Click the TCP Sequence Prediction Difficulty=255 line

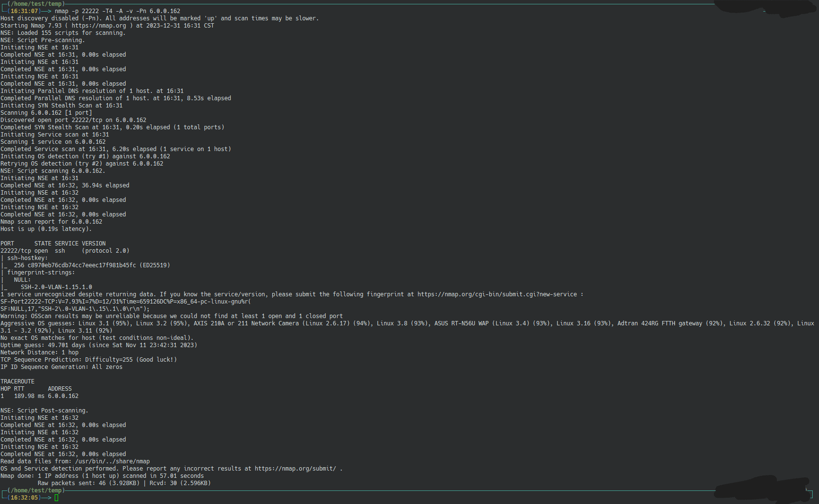(x=89, y=360)
